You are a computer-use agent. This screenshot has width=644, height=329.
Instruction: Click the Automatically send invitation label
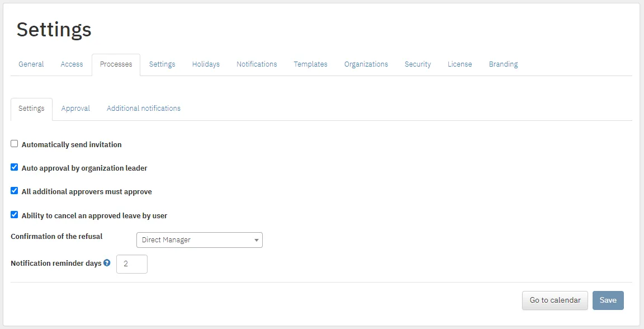tap(72, 145)
